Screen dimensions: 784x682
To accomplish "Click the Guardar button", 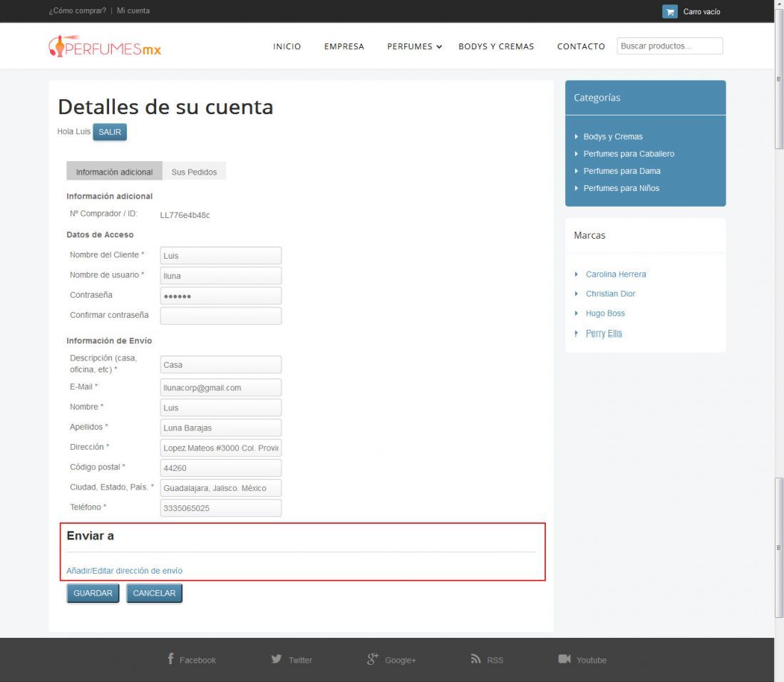I will click(93, 593).
